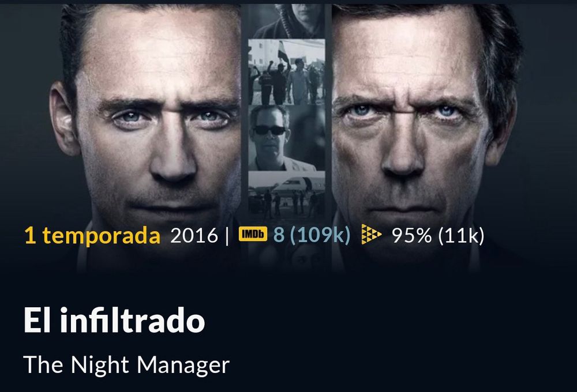Click the vertical separator after 2016

tap(227, 235)
